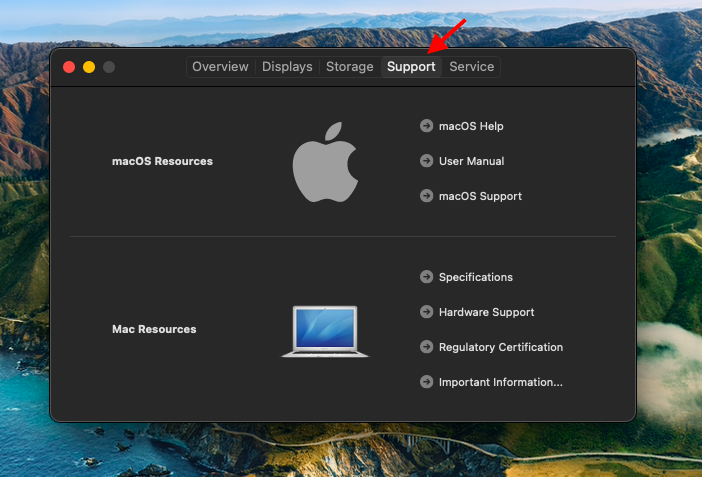Click the arrow icon beside Important Information
Screen dimensions: 702x477
tap(426, 382)
